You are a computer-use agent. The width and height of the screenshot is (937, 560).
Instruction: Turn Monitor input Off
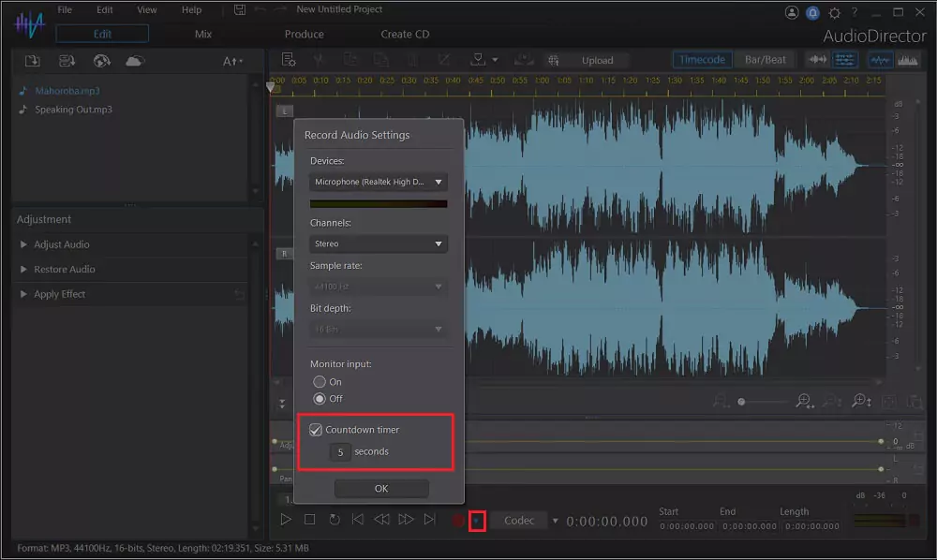coord(319,398)
